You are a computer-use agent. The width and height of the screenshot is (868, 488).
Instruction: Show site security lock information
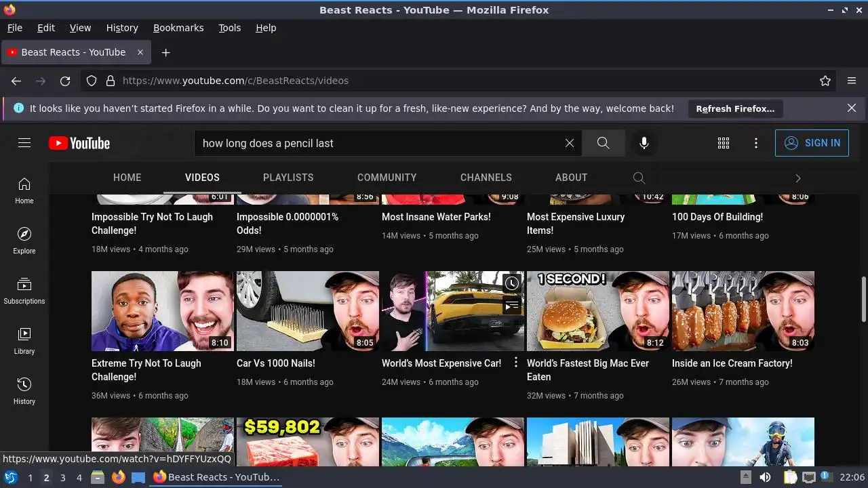(x=111, y=81)
